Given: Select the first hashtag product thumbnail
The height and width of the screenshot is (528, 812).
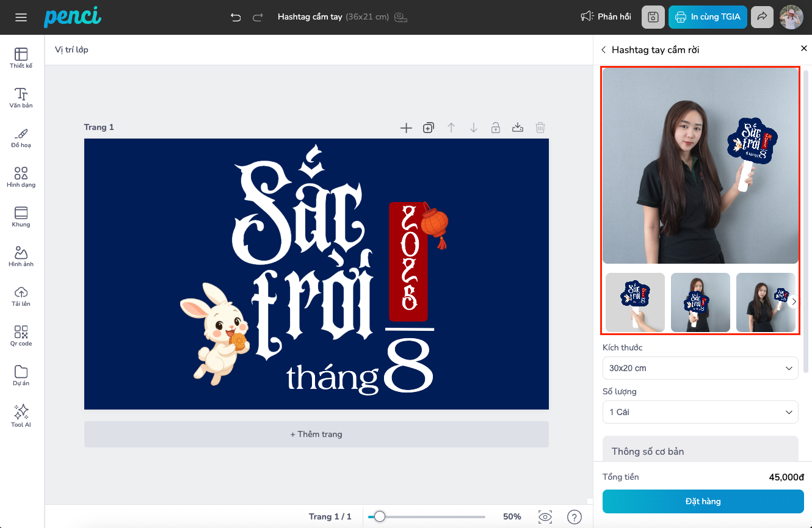Looking at the screenshot, I should click(x=635, y=302).
